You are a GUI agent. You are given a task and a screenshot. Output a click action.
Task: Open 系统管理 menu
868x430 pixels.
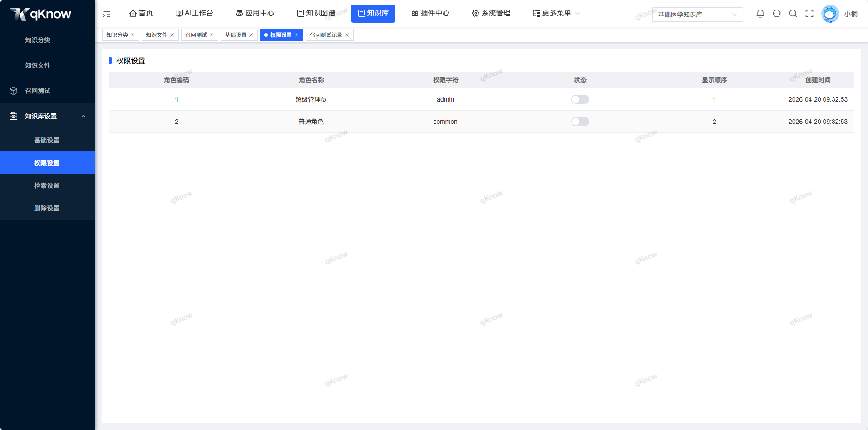tap(491, 13)
